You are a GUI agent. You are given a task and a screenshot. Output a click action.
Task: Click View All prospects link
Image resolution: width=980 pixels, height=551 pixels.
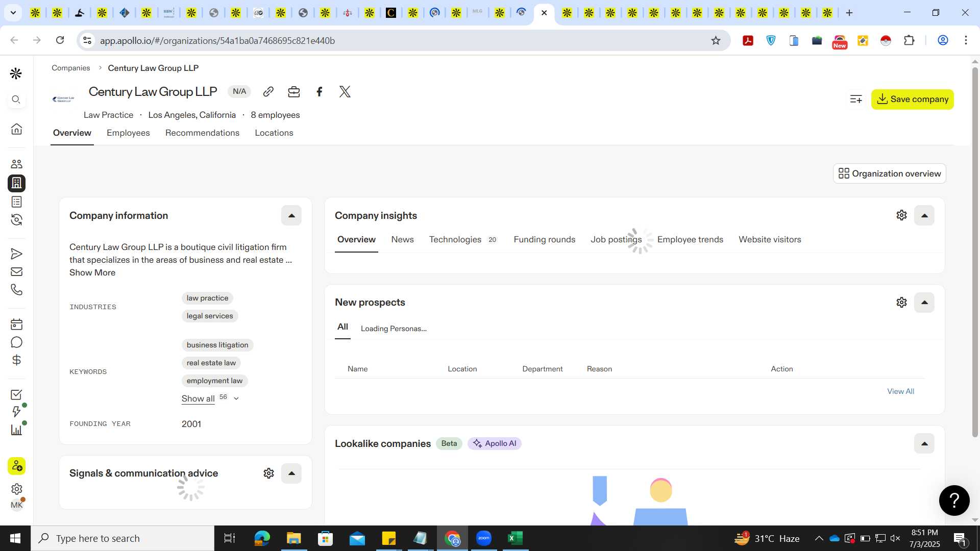(x=900, y=391)
